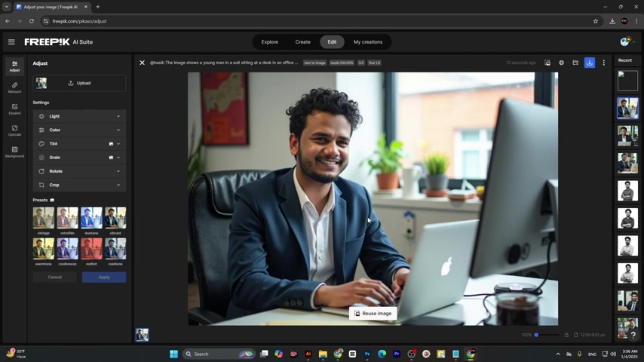
Task: Apply the duotone preset
Action: (x=91, y=218)
